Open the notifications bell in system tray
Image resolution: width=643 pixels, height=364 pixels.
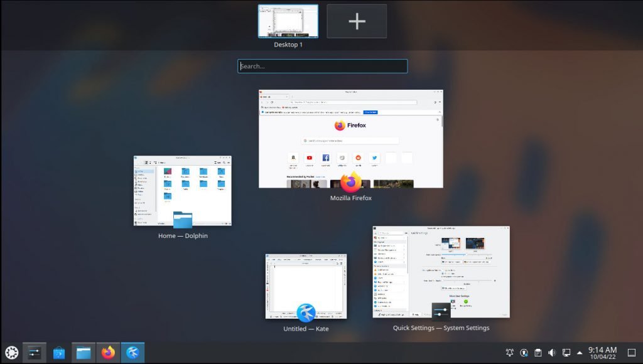point(509,353)
